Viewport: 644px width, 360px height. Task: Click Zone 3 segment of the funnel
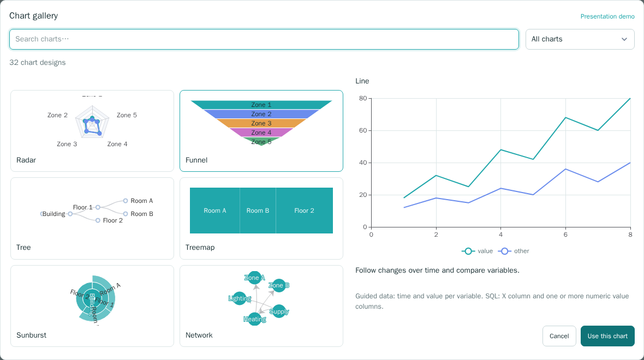pos(261,123)
